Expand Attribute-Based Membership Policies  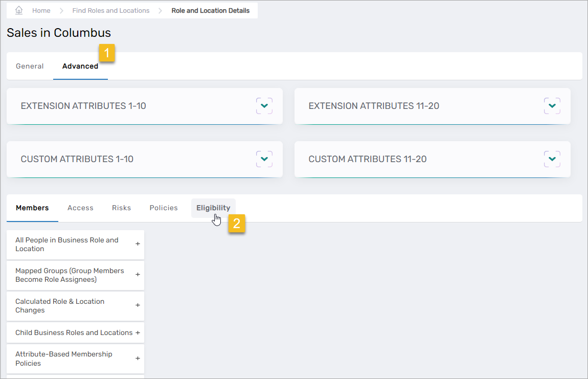click(137, 359)
